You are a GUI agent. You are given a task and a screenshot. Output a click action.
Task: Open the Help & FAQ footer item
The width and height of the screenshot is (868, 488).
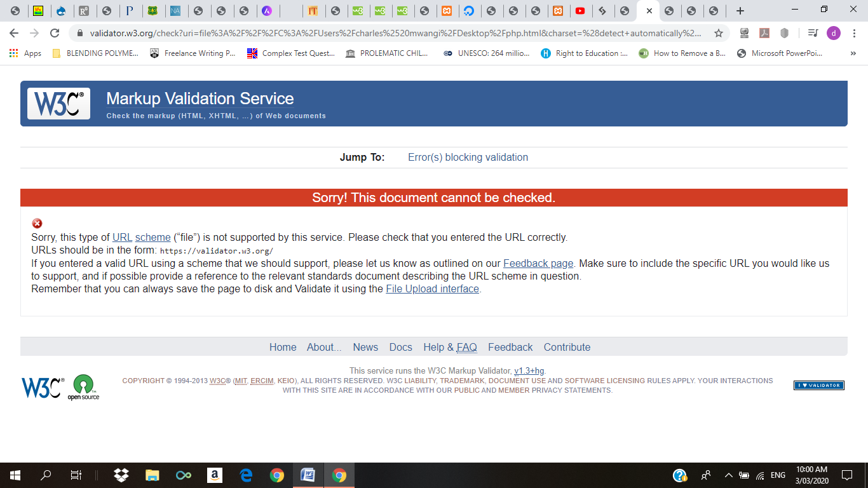click(450, 347)
